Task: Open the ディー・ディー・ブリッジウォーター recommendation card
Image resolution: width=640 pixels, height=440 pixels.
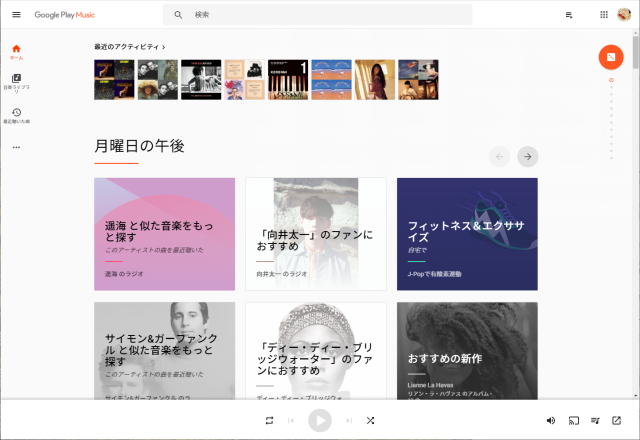Action: point(316,351)
